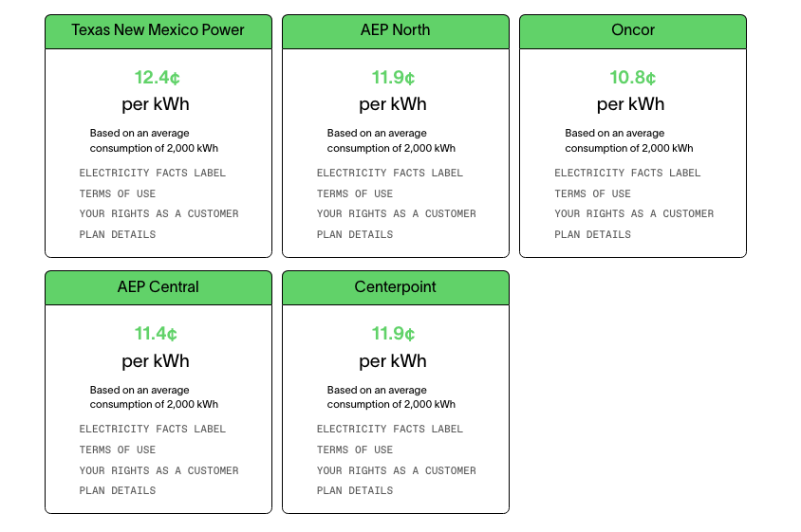Open Centerpoint Your Rights as a Customer
The width and height of the screenshot is (801, 532).
397,470
